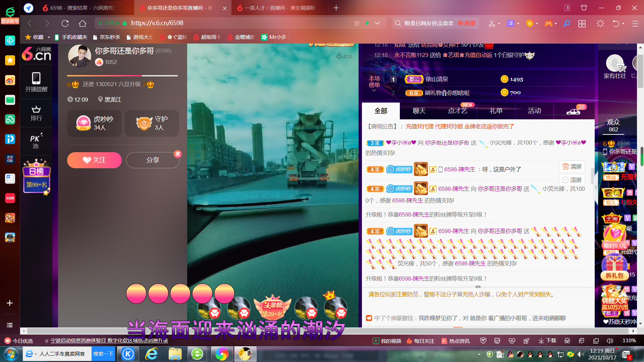The width and height of the screenshot is (644, 362).
Task: Switch to the 礼单 tab
Action: click(x=496, y=111)
